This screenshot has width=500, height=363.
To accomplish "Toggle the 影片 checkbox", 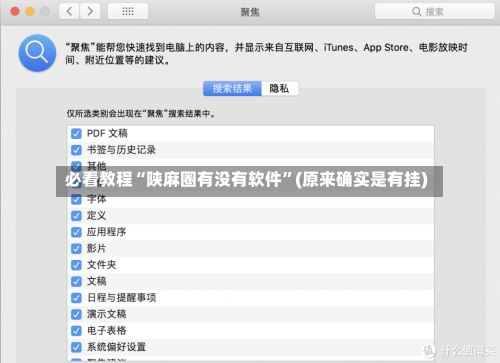I will (76, 249).
